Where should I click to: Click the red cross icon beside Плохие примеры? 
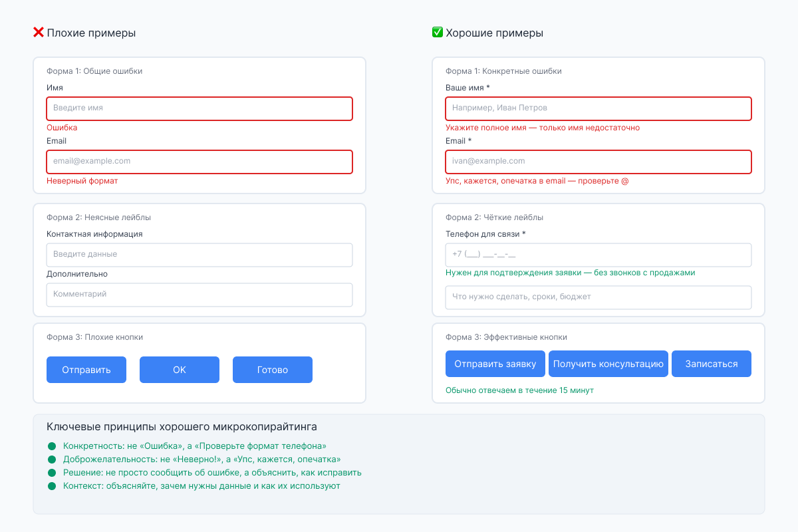tap(39, 33)
